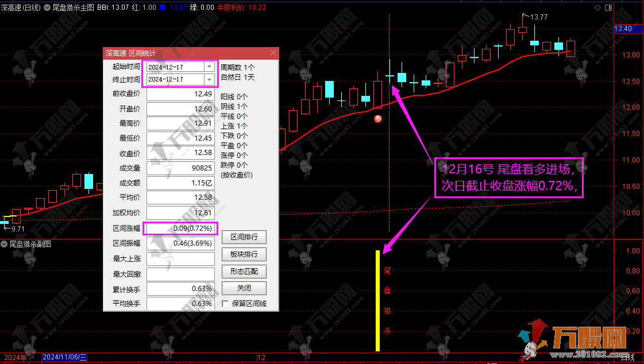Click the 开盘价 value 12.60
This screenshot has width=644, height=364.
pyautogui.click(x=181, y=109)
